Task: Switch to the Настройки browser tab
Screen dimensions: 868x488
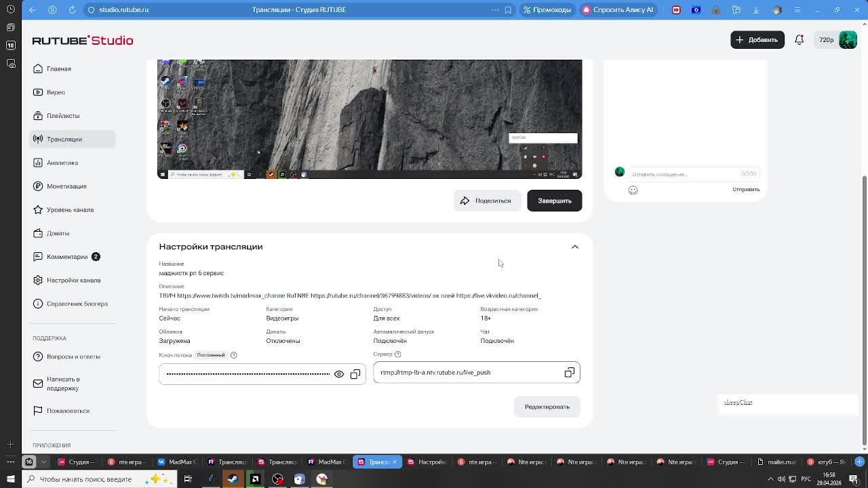Action: [427, 462]
